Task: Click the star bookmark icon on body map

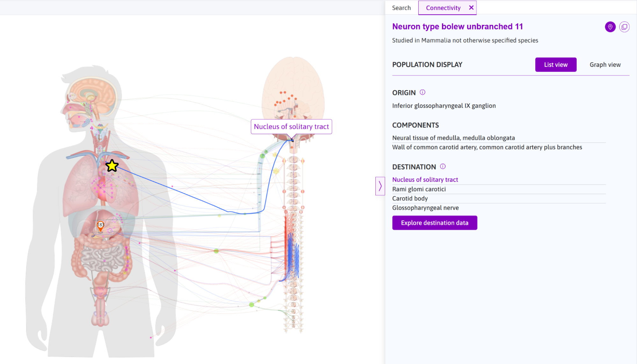Action: [x=112, y=165]
